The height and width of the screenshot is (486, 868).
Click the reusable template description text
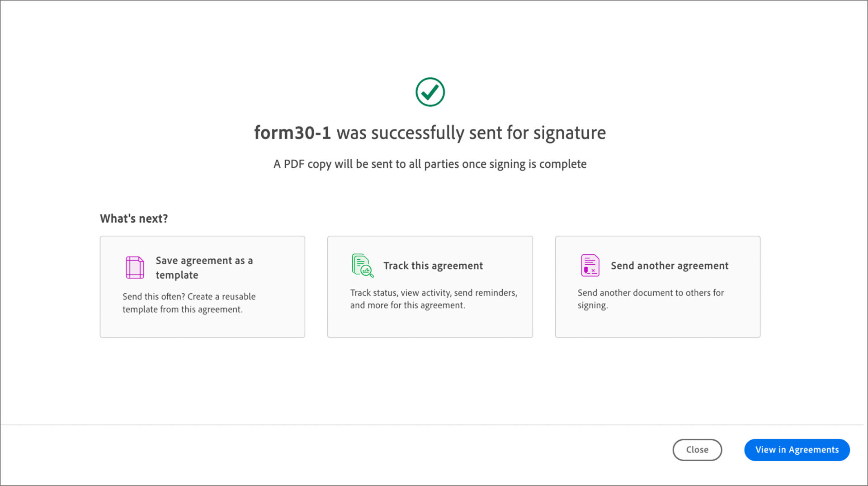pos(189,303)
